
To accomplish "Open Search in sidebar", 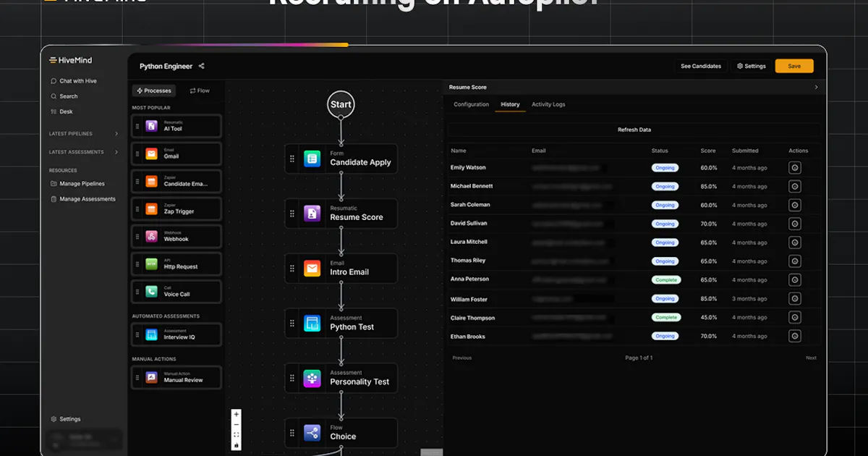I will tap(64, 96).
